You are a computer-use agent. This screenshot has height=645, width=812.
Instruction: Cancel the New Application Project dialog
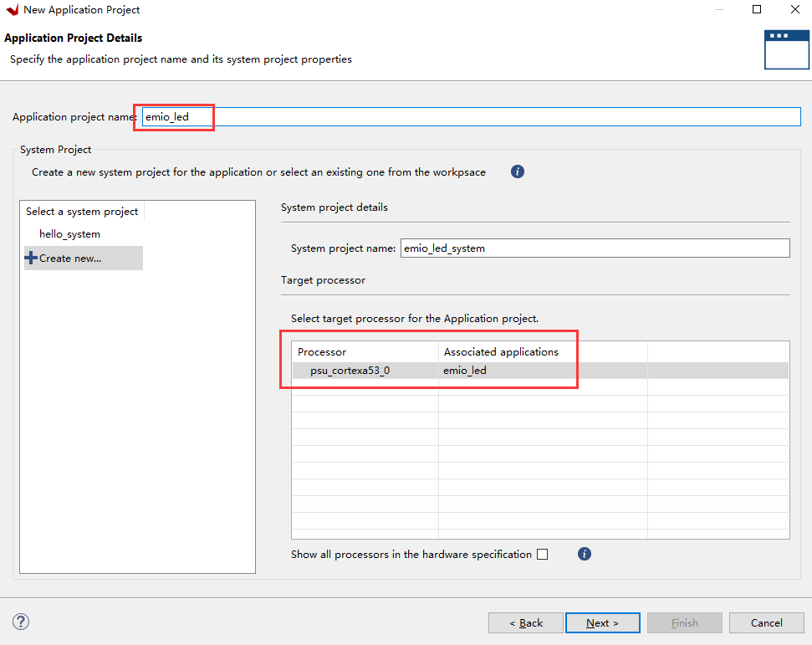[x=766, y=622]
